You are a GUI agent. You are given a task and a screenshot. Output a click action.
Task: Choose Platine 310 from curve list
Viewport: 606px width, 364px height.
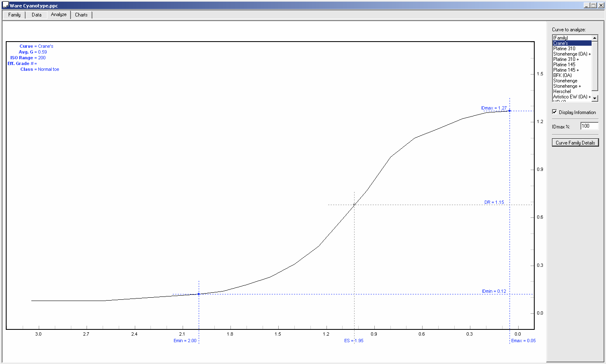tap(564, 49)
